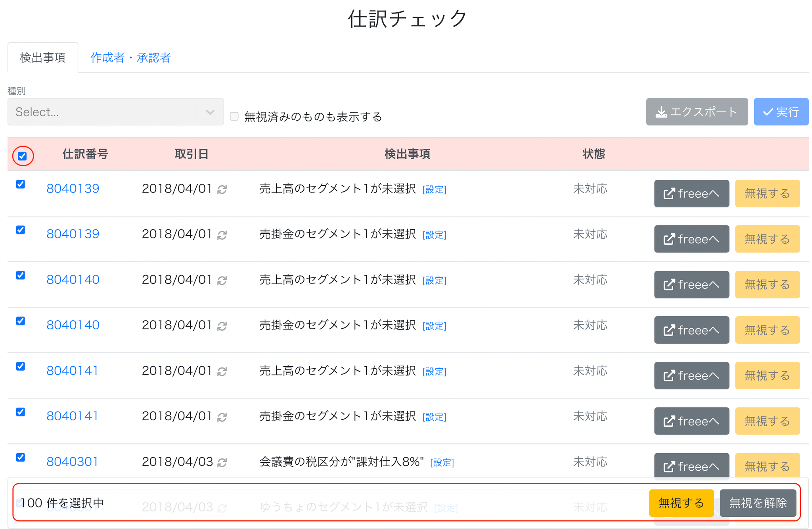Uncheck the checkbox for 売上高 row of 8040141
This screenshot has width=812, height=529.
[x=21, y=366]
